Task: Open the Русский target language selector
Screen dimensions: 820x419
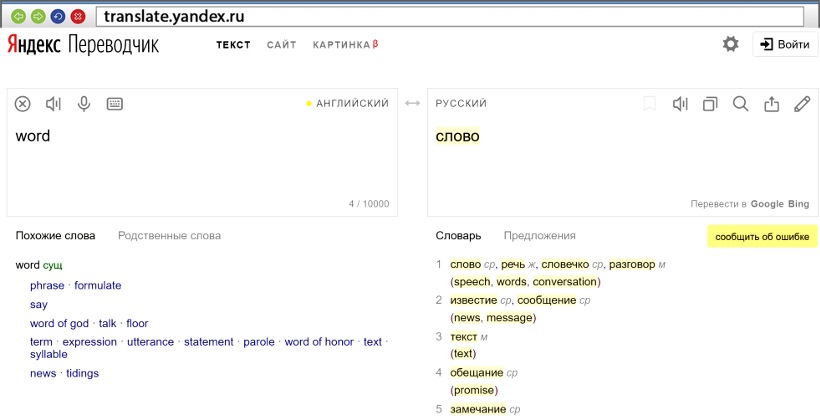Action: (x=461, y=104)
